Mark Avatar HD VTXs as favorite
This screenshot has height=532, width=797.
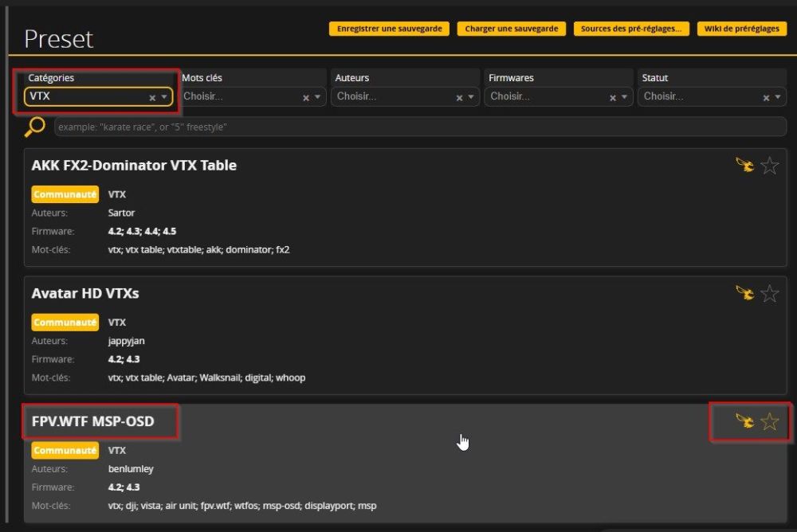coord(769,294)
